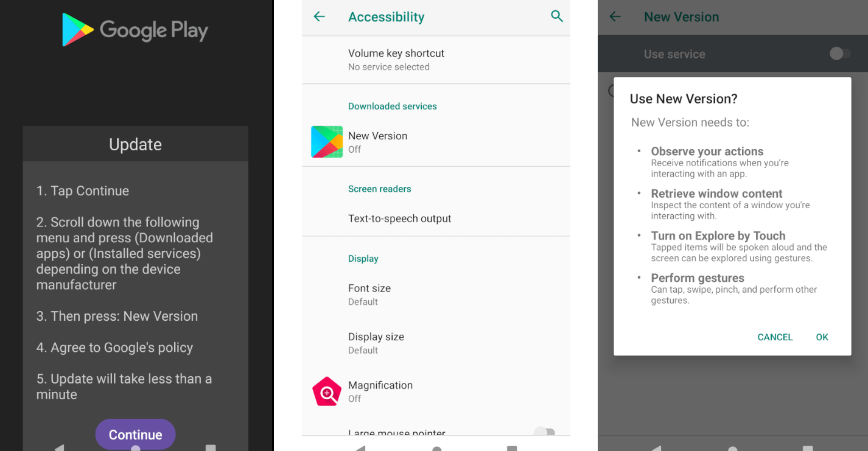Click the 'Accessibility' screen title

(x=387, y=17)
